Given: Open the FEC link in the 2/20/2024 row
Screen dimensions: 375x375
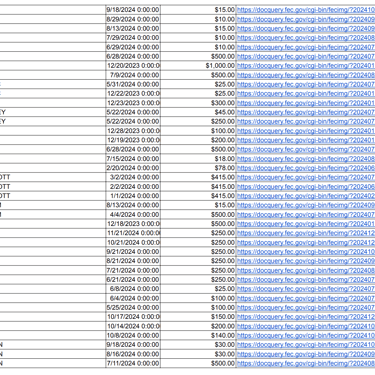Looking at the screenshot, I should (x=306, y=168).
